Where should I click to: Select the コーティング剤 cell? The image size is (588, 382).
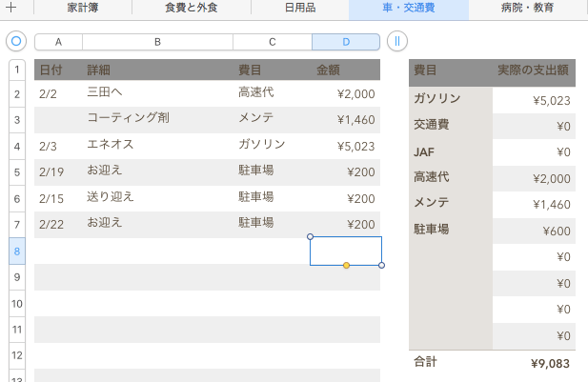(x=158, y=120)
